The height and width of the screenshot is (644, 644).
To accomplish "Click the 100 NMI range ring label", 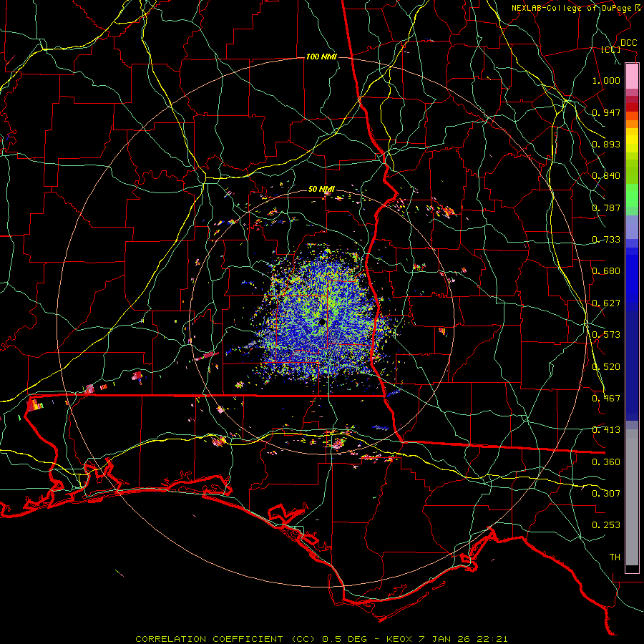I will point(321,57).
